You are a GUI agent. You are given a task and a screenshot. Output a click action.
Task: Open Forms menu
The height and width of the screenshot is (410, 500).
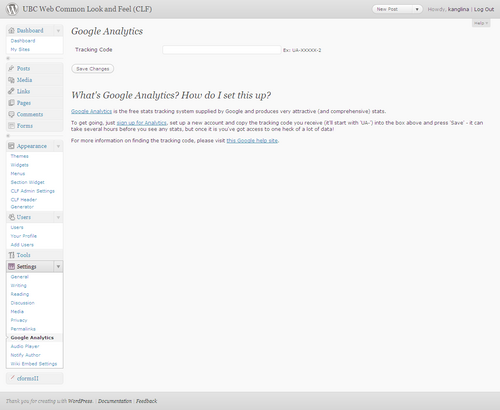[25, 126]
